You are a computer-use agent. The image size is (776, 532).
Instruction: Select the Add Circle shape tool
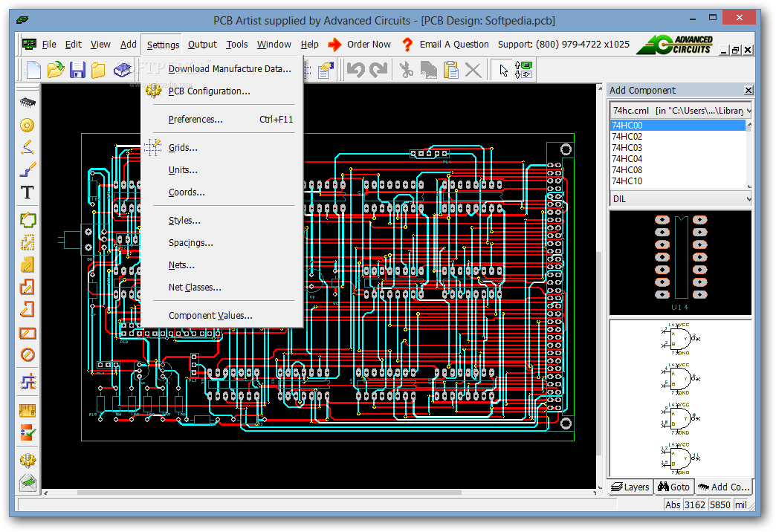point(28,355)
